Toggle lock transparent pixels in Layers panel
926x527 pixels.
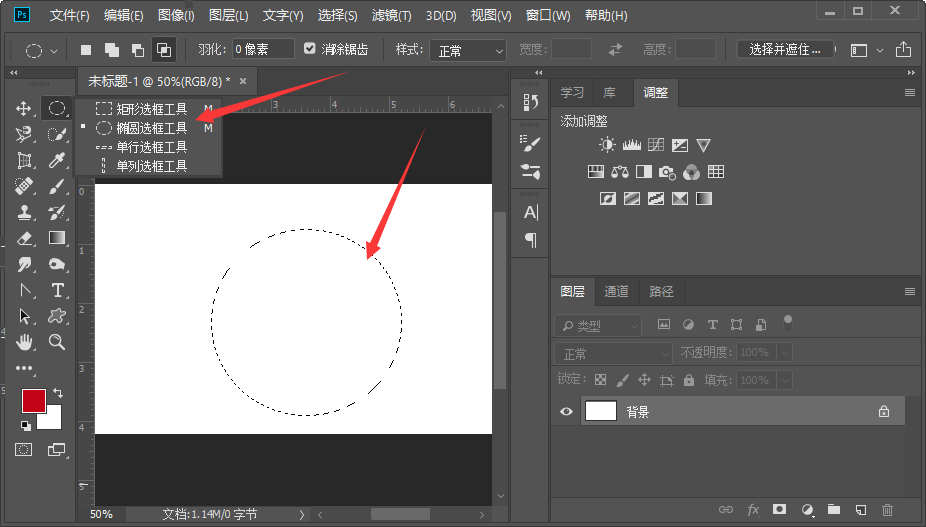(600, 380)
